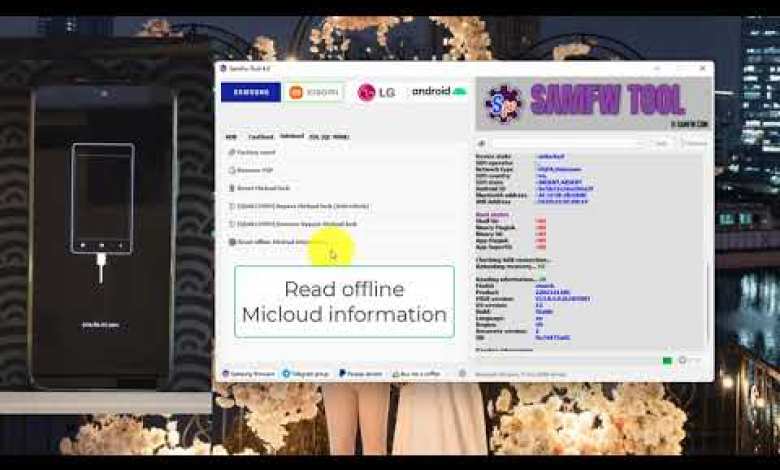Viewport: 780px width, 470px height.
Task: Select the Samsung brand button
Action: [x=251, y=92]
